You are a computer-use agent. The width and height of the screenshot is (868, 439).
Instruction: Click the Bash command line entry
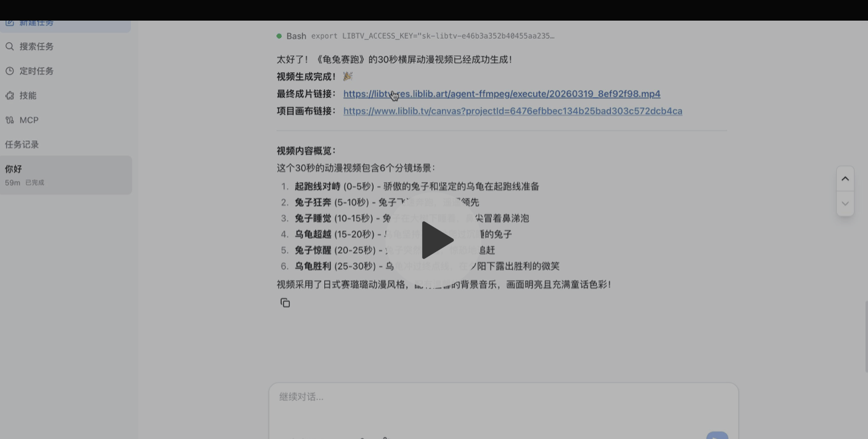[415, 36]
